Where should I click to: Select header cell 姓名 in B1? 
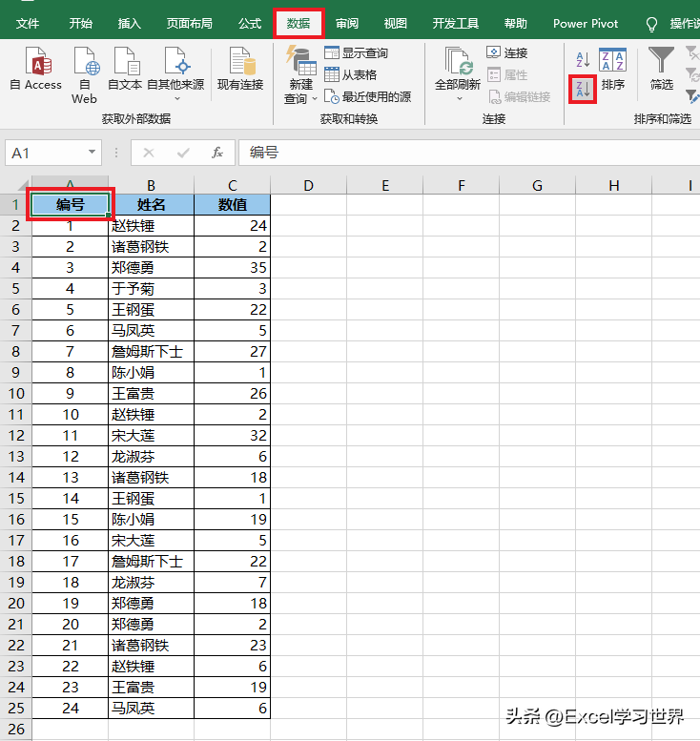point(151,205)
